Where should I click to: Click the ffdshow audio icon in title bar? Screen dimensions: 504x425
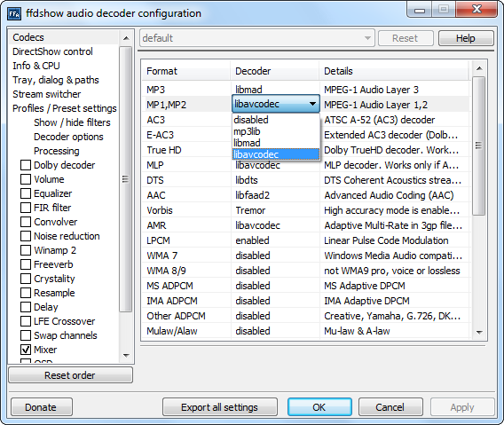pyautogui.click(x=14, y=13)
